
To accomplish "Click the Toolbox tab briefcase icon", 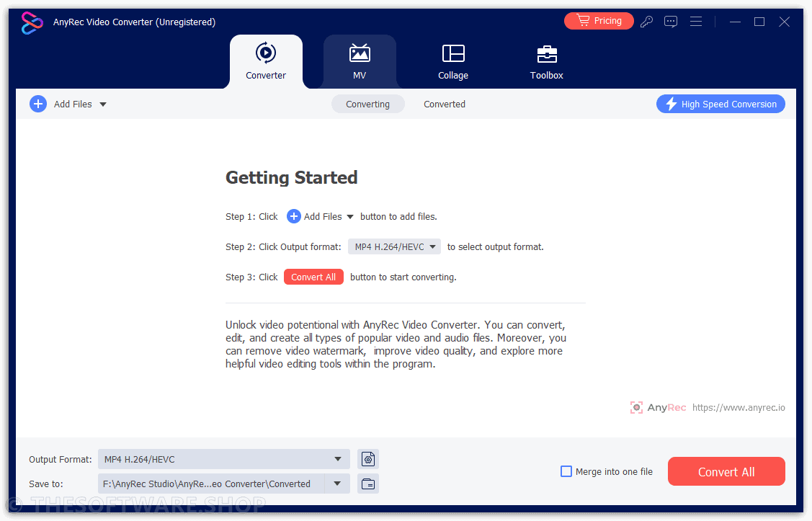I will 547,53.
